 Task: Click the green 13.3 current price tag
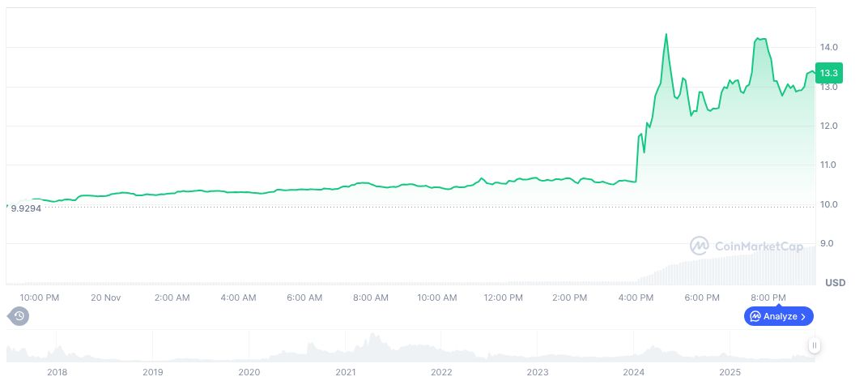pyautogui.click(x=829, y=73)
